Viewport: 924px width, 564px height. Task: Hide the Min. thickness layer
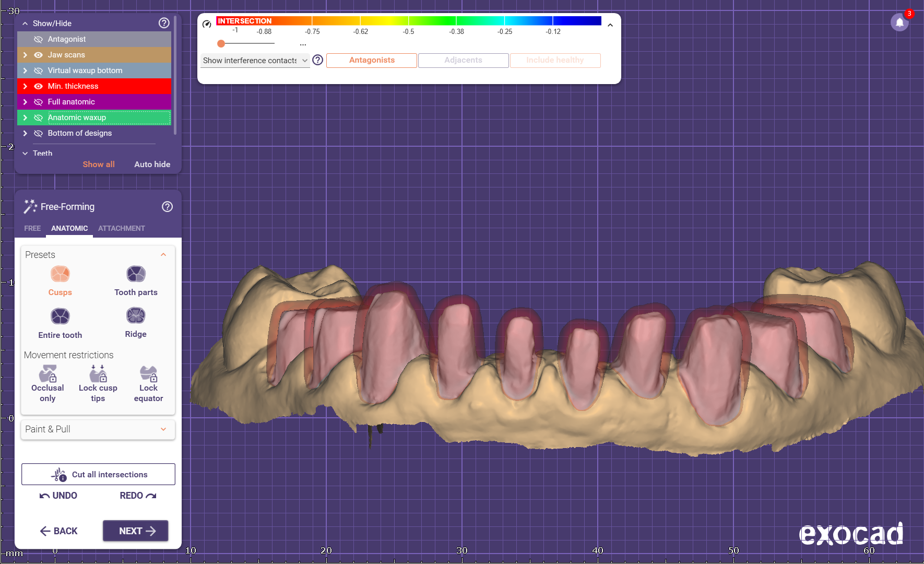[x=38, y=86]
